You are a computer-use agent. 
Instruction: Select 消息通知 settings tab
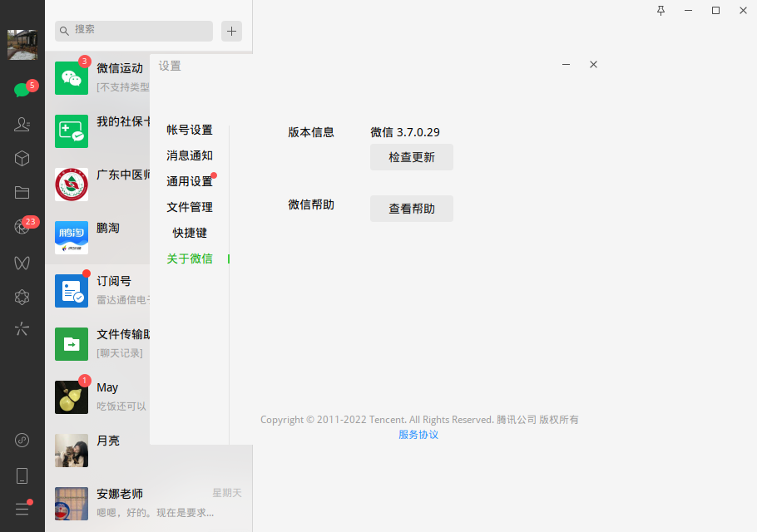coord(190,155)
